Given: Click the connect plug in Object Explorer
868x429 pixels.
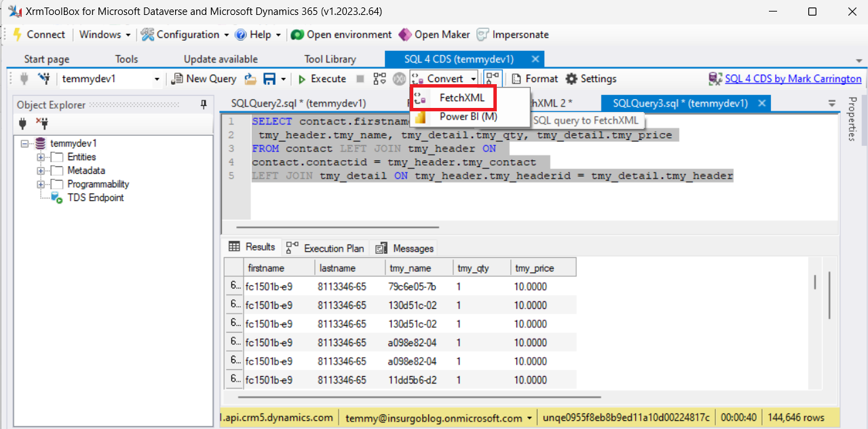Looking at the screenshot, I should click(x=22, y=124).
